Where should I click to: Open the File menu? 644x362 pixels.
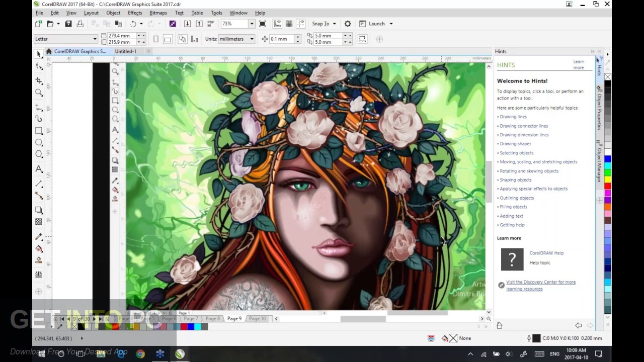(x=39, y=13)
